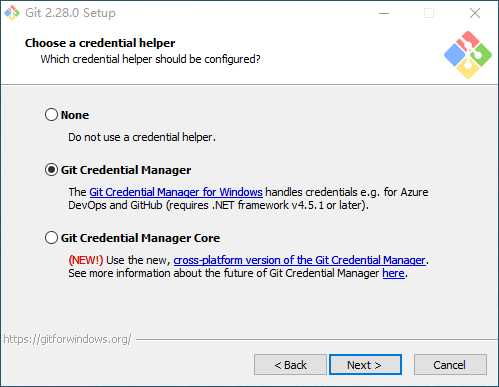Image resolution: width=499 pixels, height=387 pixels.
Task: Open cross-platform version of Git Credential Manager link
Action: (299, 260)
